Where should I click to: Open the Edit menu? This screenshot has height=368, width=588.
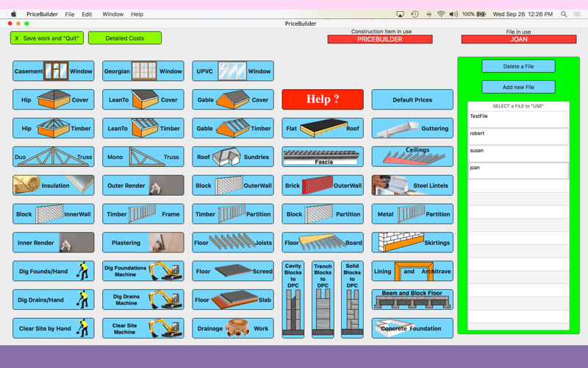coord(87,14)
